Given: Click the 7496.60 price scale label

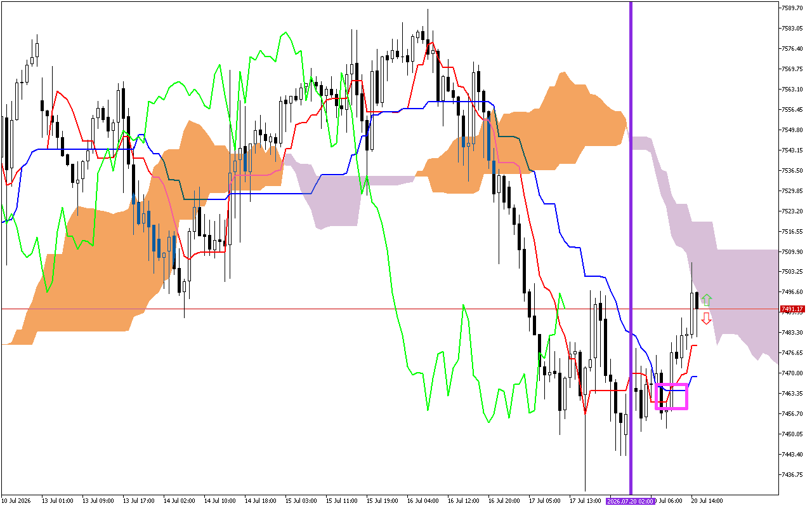Looking at the screenshot, I should [794, 292].
